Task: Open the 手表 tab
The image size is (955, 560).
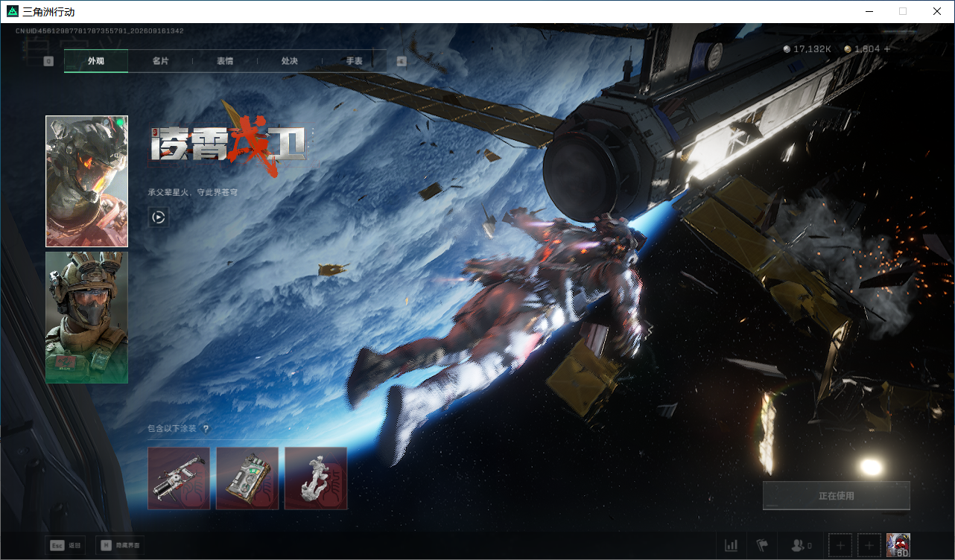Action: click(x=355, y=61)
